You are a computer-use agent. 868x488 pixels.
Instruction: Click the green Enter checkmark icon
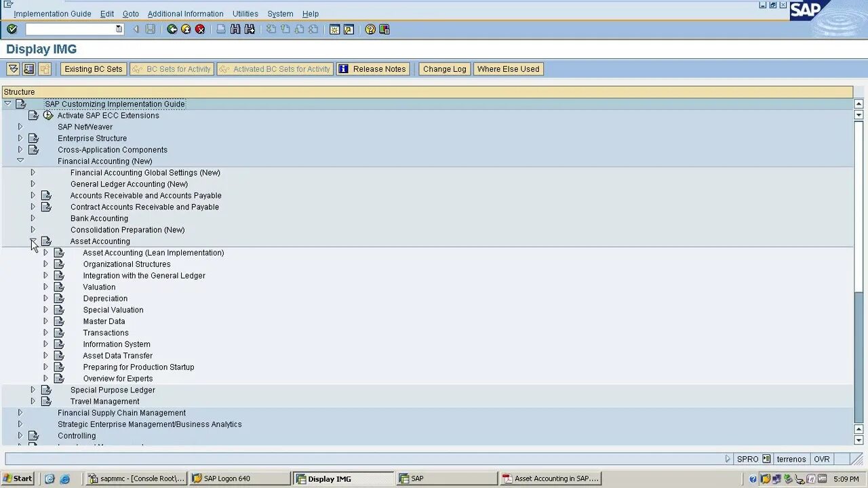coord(12,29)
